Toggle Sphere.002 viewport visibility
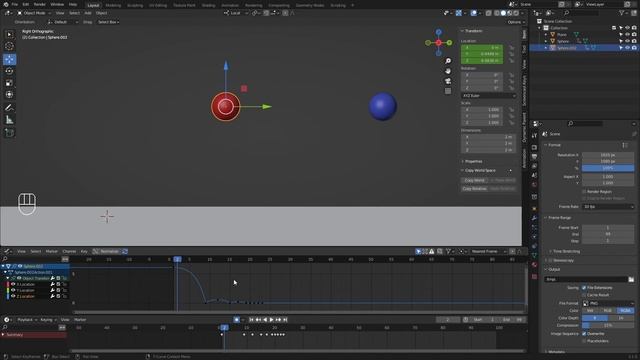The height and width of the screenshot is (360, 640). tap(628, 48)
